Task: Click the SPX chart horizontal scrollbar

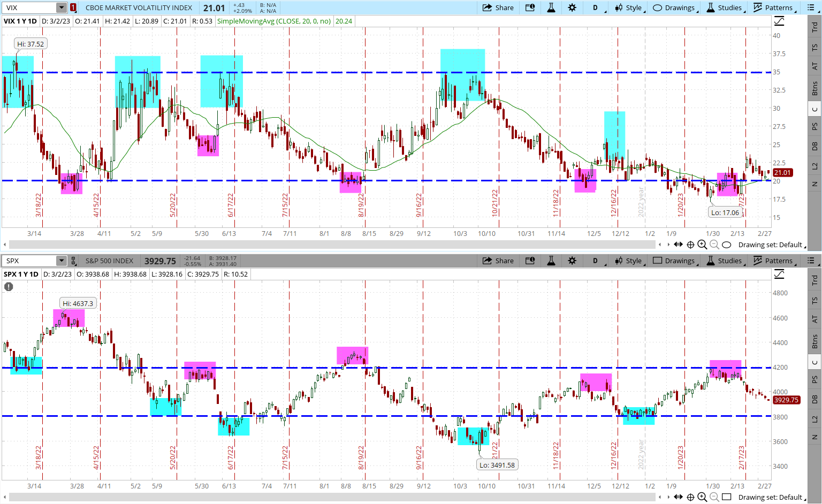Action: [332, 497]
